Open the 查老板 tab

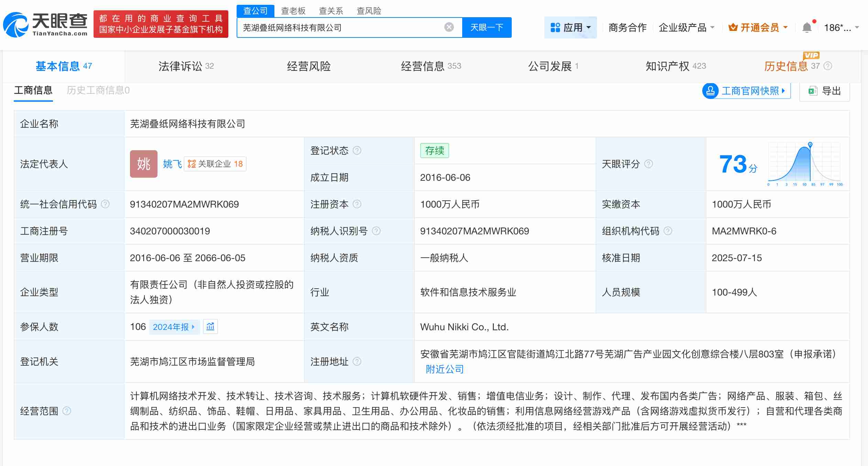(x=293, y=11)
